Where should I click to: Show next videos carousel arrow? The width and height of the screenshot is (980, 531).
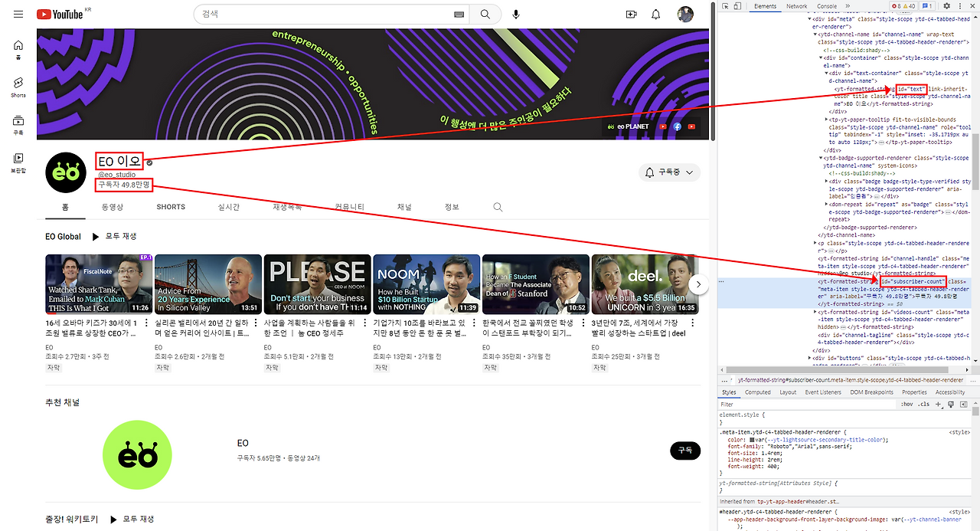[697, 284]
